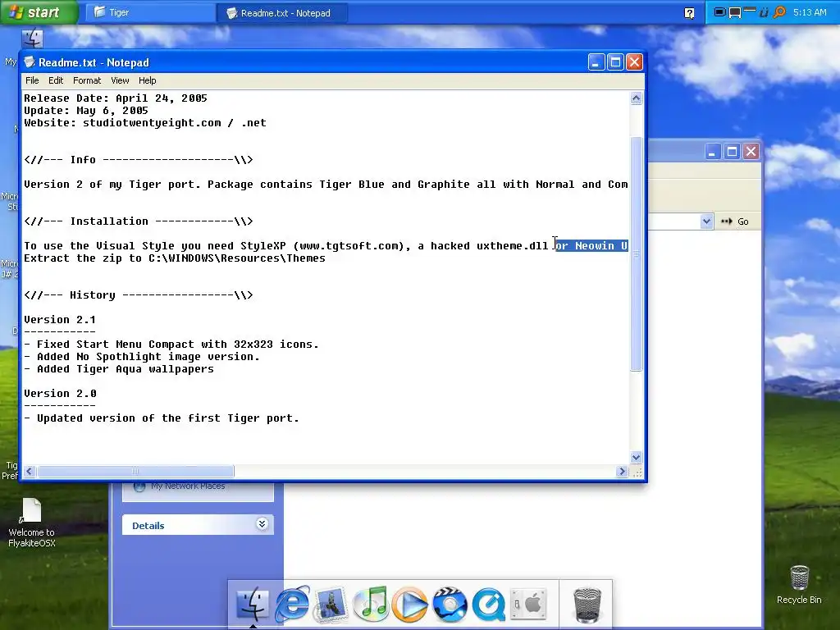This screenshot has height=630, width=840.
Task: Open Windows Media Player dock icon
Action: [x=410, y=605]
